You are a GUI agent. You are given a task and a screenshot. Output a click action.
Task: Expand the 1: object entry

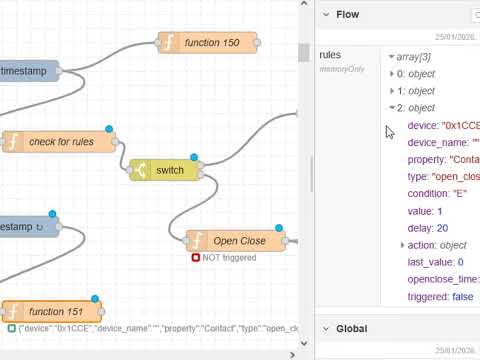pyautogui.click(x=392, y=91)
